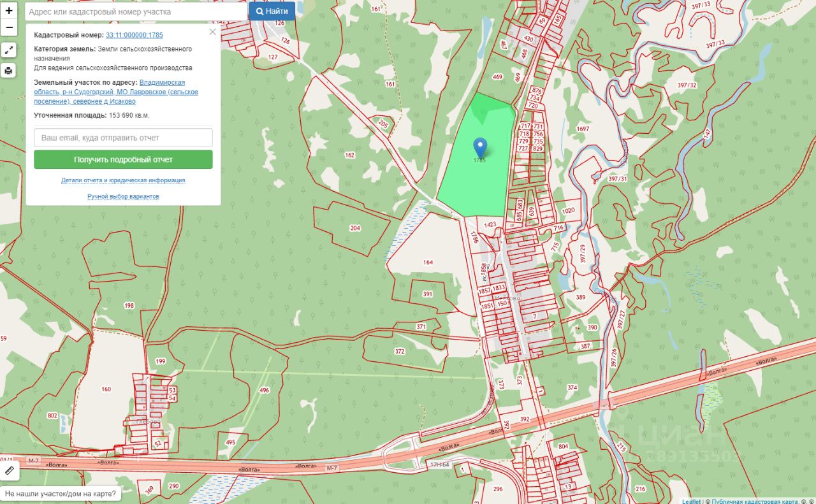Click the 17Н-64 road label
The height and width of the screenshot is (504, 816).
(x=440, y=464)
